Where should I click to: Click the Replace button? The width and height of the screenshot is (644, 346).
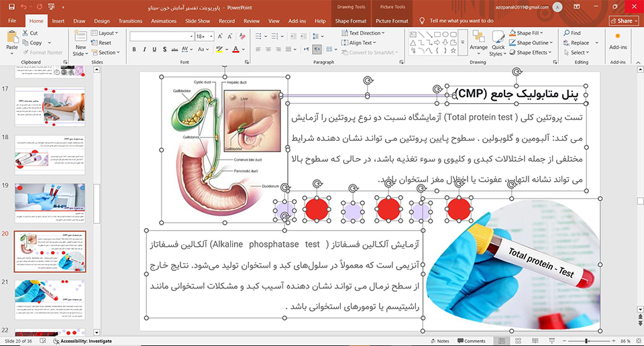click(577, 43)
